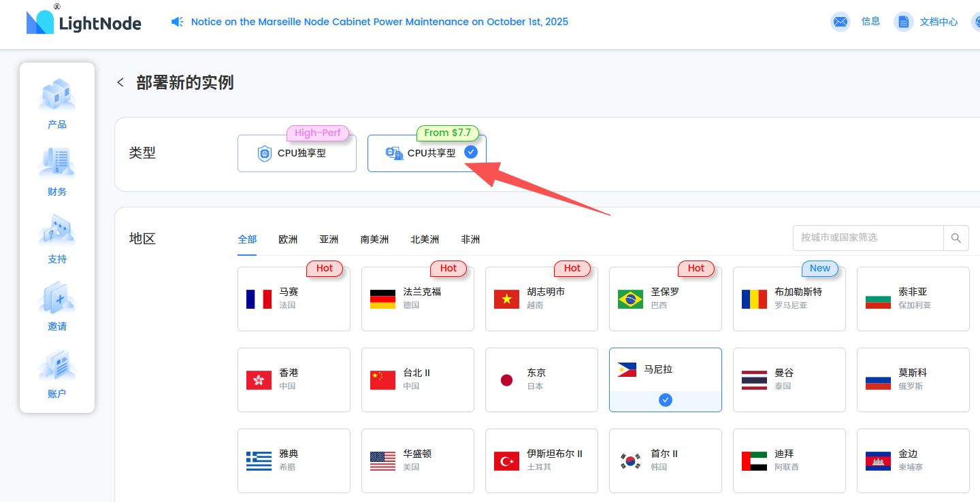Choose the 东京 Japan region
Screen dimensions: 980x502
point(541,380)
